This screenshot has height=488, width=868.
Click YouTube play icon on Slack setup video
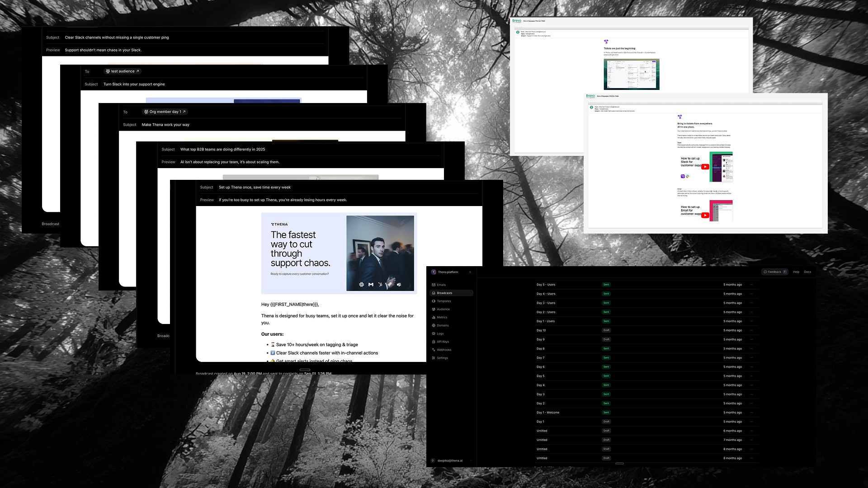705,167
